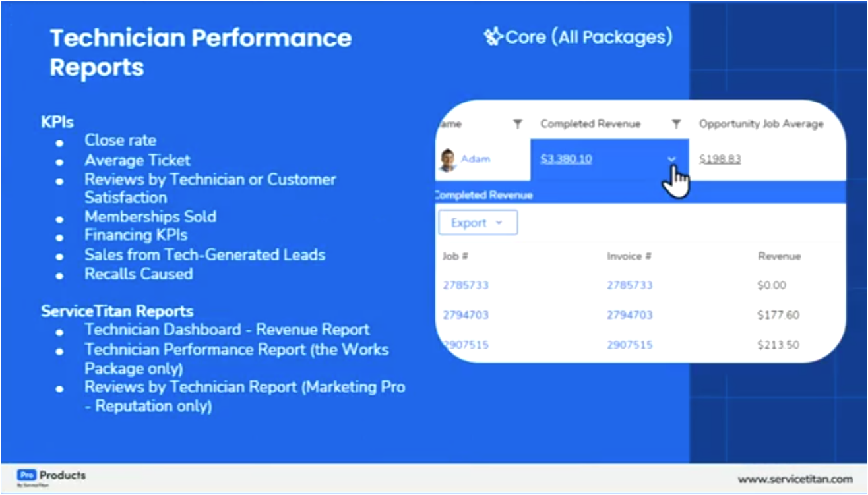
Task: Click Sales from Tech-Generated Leads bullet
Action: 205,254
